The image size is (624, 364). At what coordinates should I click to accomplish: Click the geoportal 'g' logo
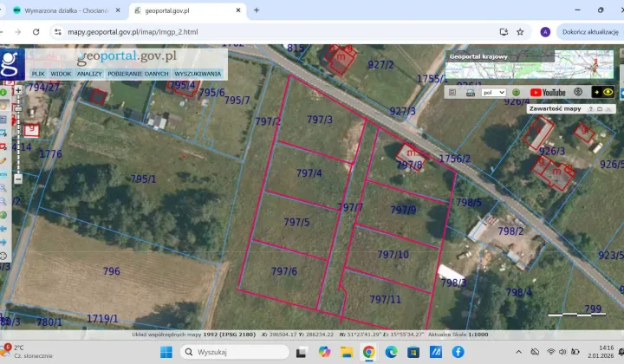tap(10, 63)
